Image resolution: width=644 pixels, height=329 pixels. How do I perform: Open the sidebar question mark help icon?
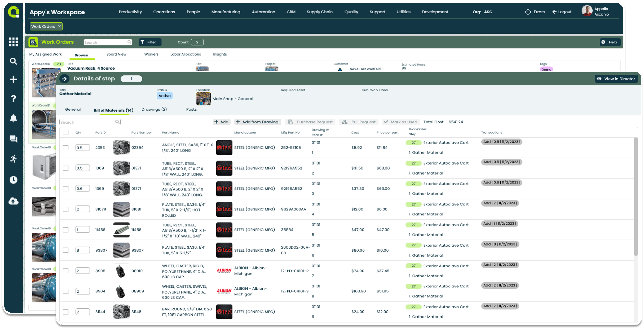[x=13, y=98]
